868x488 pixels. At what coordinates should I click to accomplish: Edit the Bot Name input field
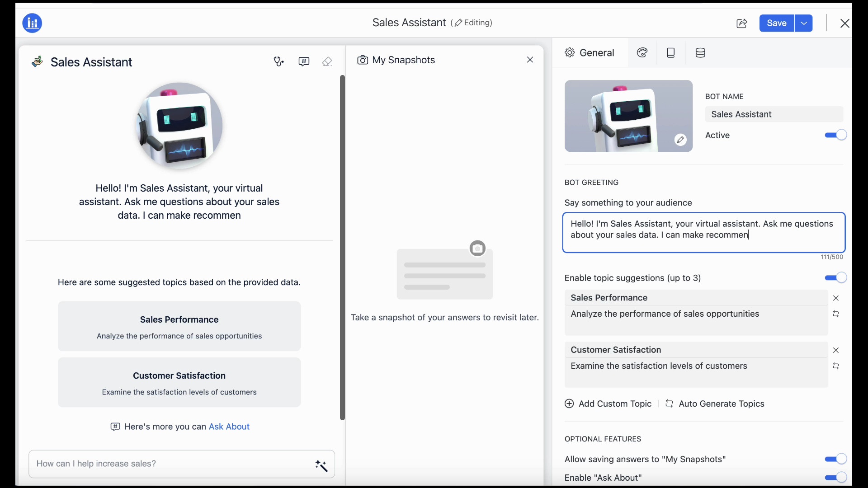[x=774, y=114]
